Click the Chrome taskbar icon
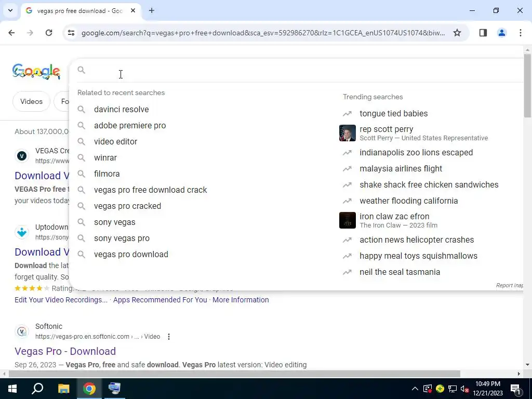532x399 pixels. [x=89, y=389]
